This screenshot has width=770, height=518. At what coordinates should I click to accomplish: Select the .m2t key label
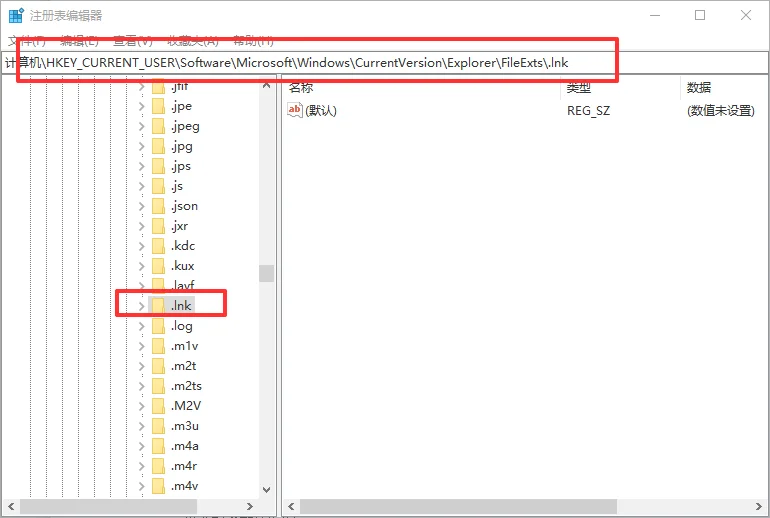pos(184,366)
